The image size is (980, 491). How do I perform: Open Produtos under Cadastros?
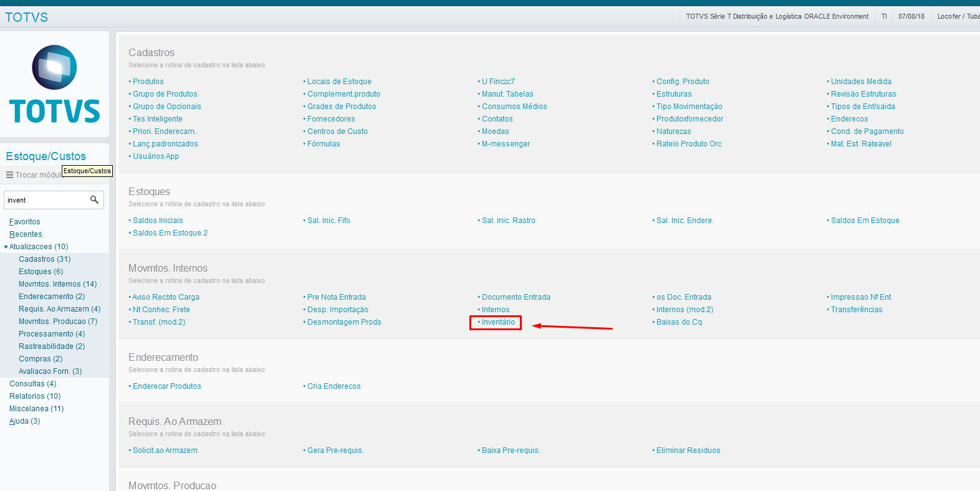(x=148, y=82)
